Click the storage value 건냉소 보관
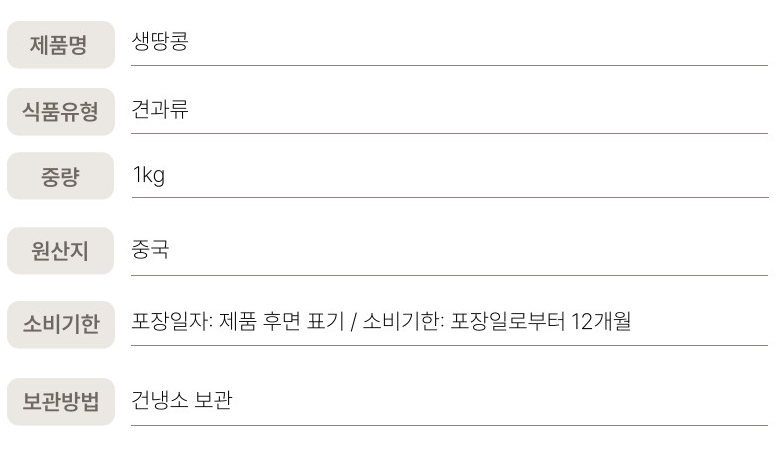783x449 pixels. pos(182,401)
